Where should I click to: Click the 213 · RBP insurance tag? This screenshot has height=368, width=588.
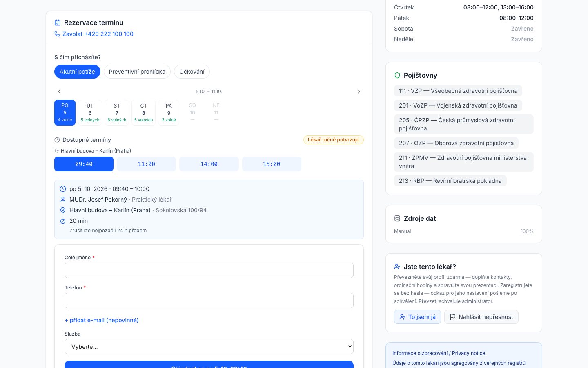click(x=450, y=181)
